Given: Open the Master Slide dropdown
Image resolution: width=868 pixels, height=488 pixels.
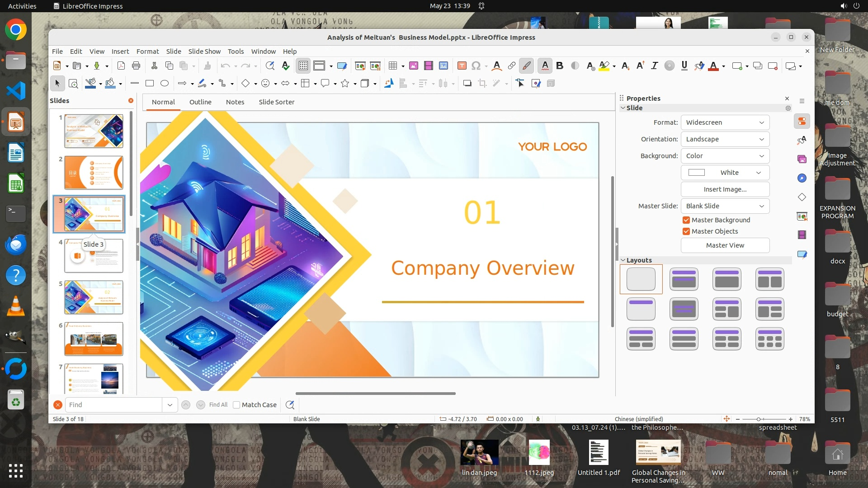Looking at the screenshot, I should (x=725, y=206).
